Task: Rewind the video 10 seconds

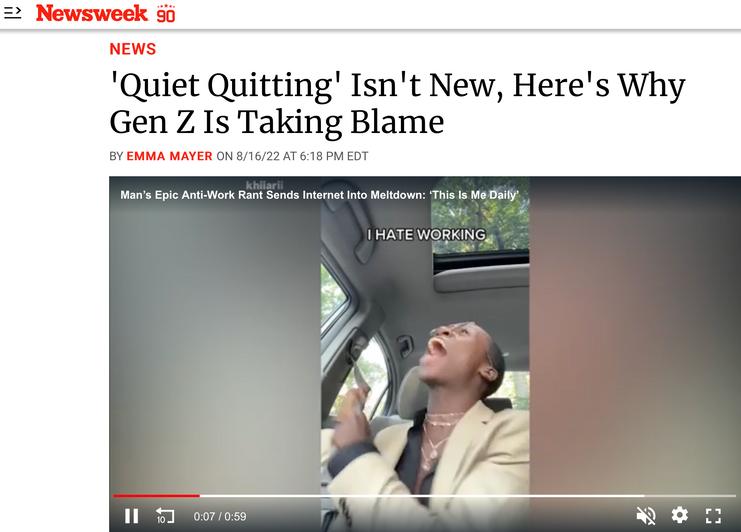Action: click(x=165, y=516)
